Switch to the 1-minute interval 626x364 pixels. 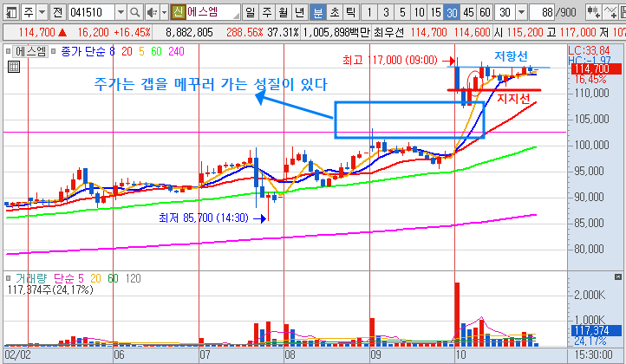(x=369, y=12)
